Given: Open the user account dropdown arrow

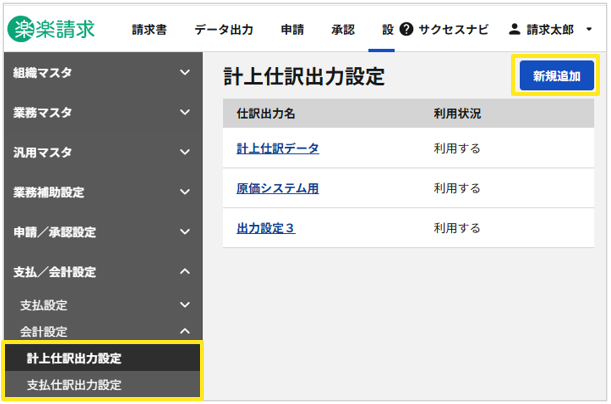Looking at the screenshot, I should point(589,30).
